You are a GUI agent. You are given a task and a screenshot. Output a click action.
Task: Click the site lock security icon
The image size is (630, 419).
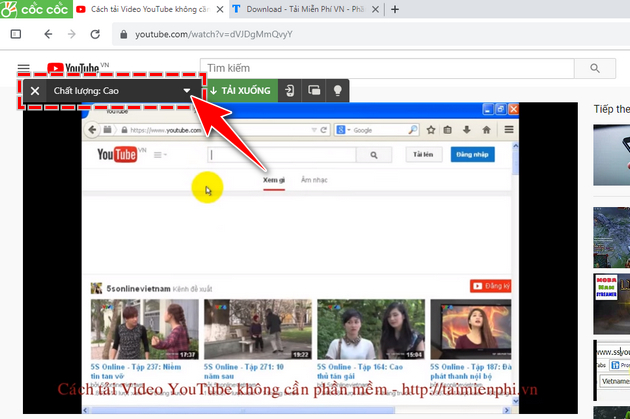(124, 35)
